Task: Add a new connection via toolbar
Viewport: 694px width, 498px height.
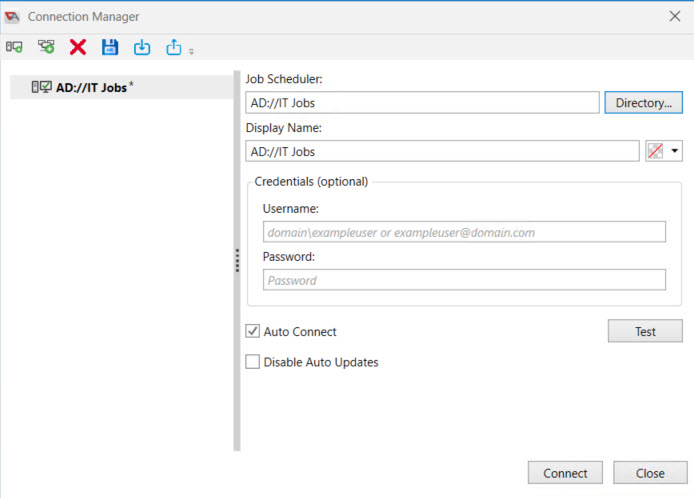Action: tap(46, 47)
